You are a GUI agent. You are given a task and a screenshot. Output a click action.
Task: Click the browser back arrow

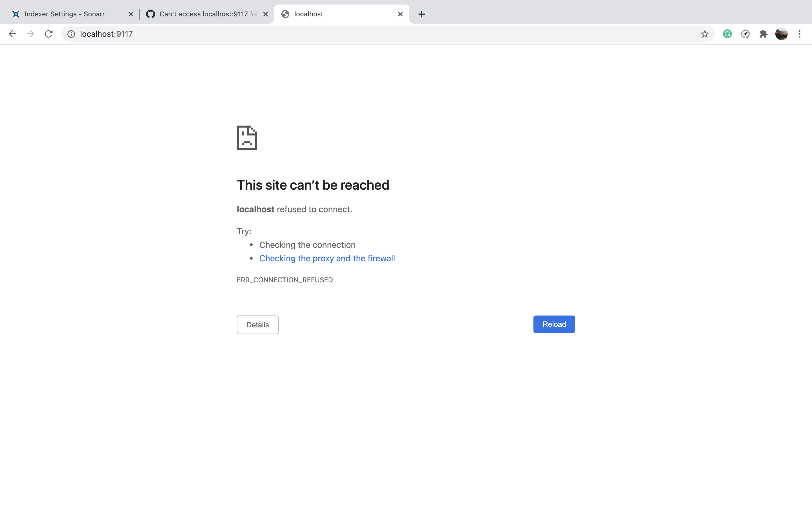12,34
